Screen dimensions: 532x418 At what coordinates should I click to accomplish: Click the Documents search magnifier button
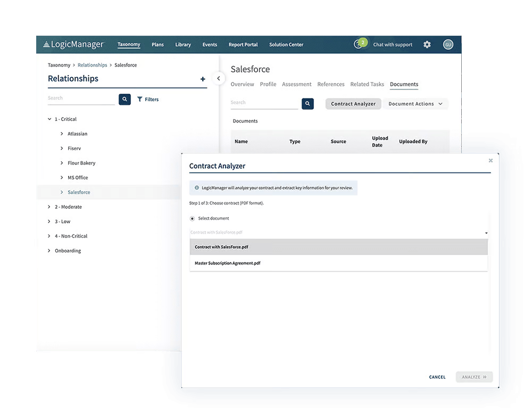click(x=307, y=103)
